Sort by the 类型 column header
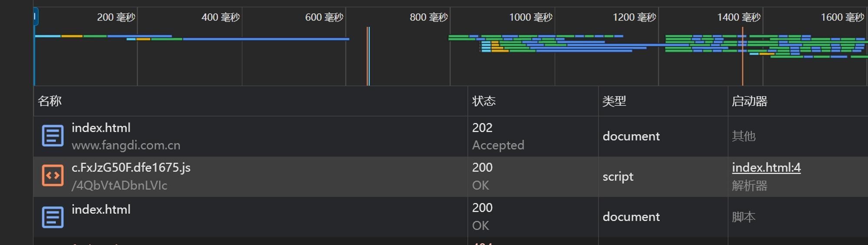 (614, 101)
